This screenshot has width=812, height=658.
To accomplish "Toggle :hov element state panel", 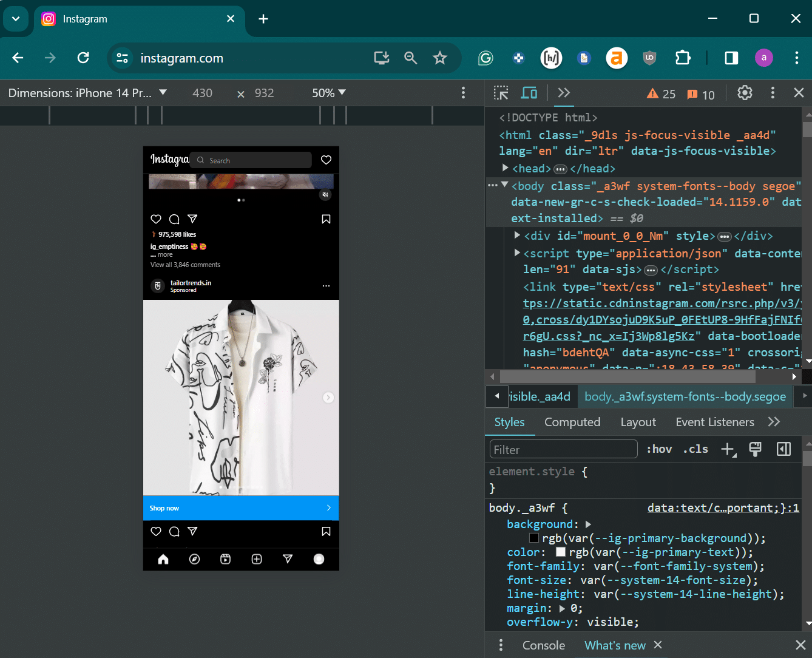I will (x=659, y=449).
